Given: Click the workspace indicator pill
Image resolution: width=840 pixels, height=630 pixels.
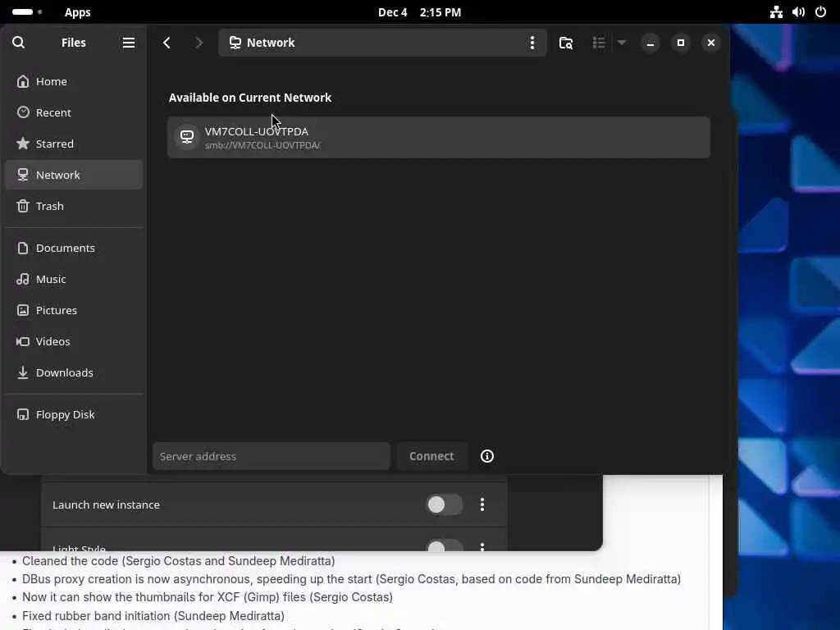Looking at the screenshot, I should click(x=22, y=11).
